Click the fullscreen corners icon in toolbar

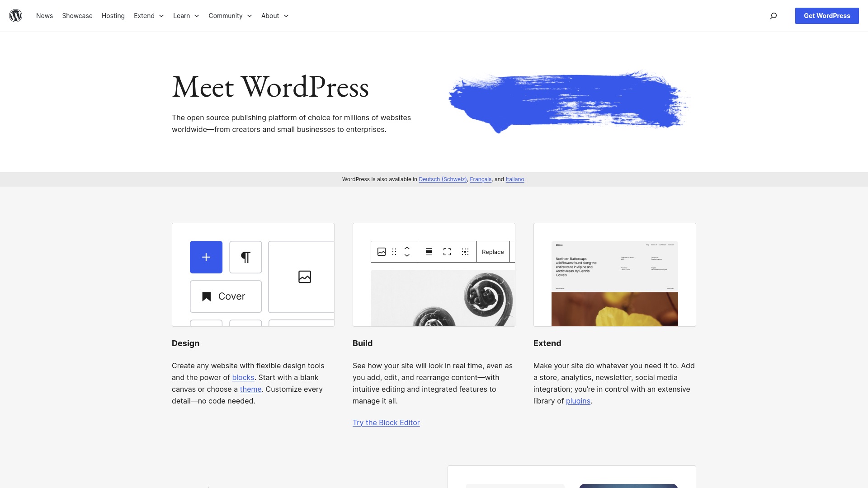[x=447, y=252]
